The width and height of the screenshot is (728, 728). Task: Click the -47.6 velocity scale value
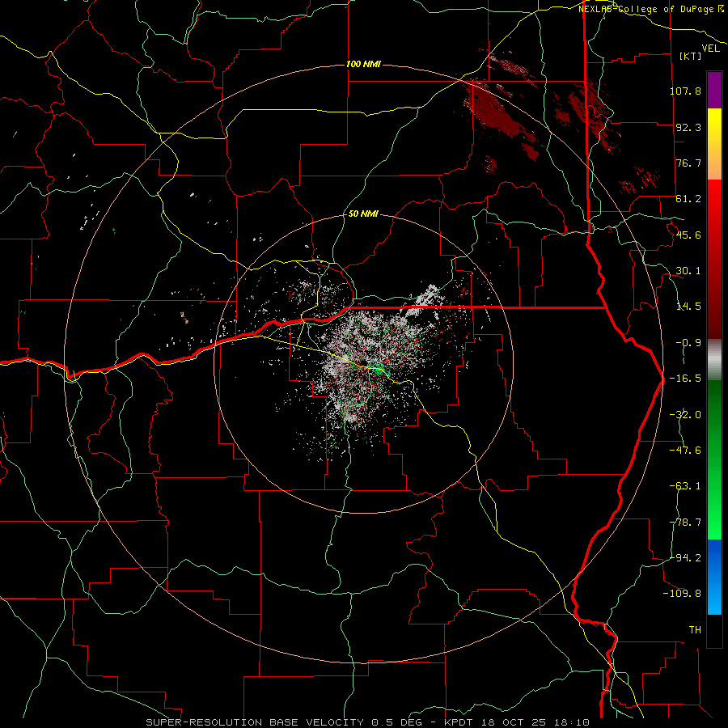click(685, 451)
